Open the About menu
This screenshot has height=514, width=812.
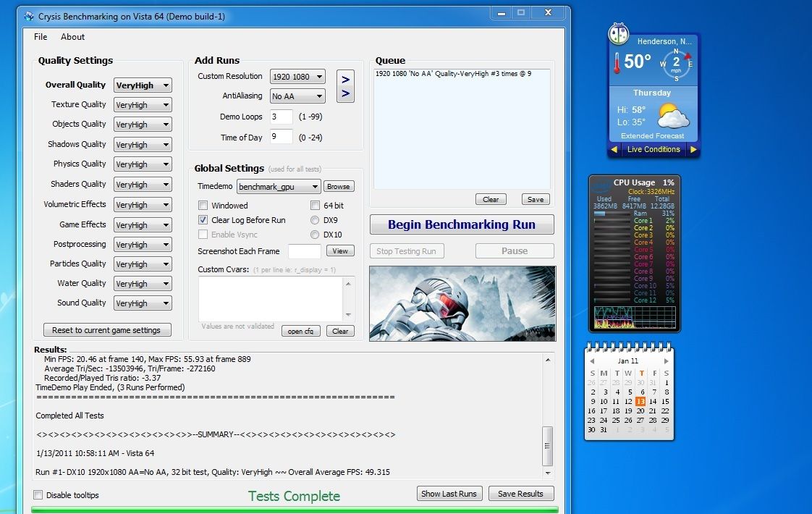click(x=72, y=37)
